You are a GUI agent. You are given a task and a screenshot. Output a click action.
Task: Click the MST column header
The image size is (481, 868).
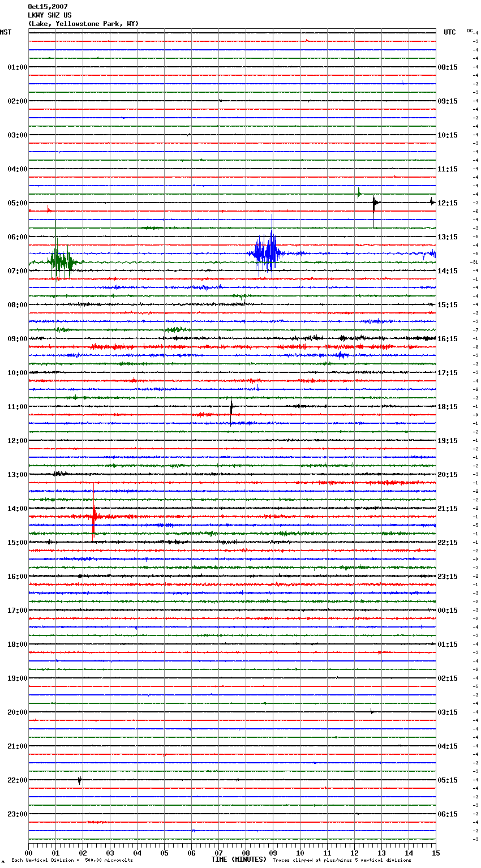[6, 32]
